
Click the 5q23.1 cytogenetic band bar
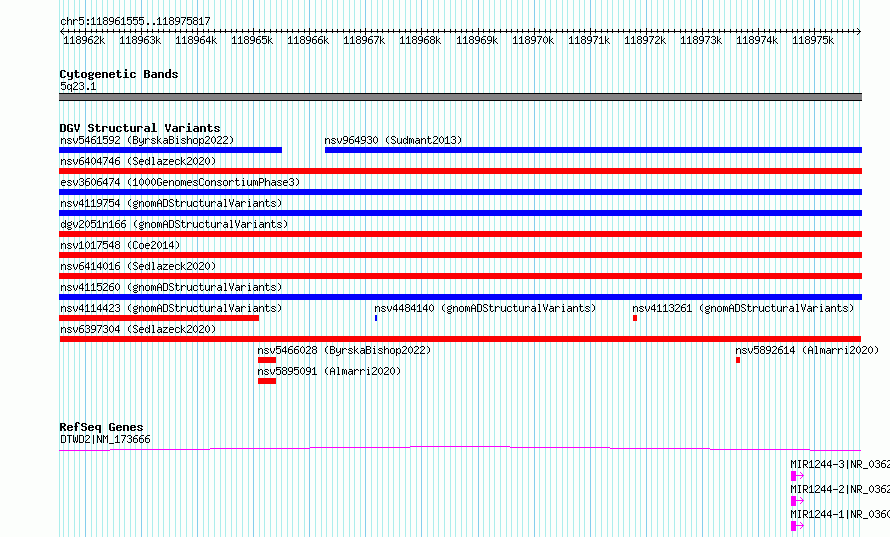pos(460,97)
